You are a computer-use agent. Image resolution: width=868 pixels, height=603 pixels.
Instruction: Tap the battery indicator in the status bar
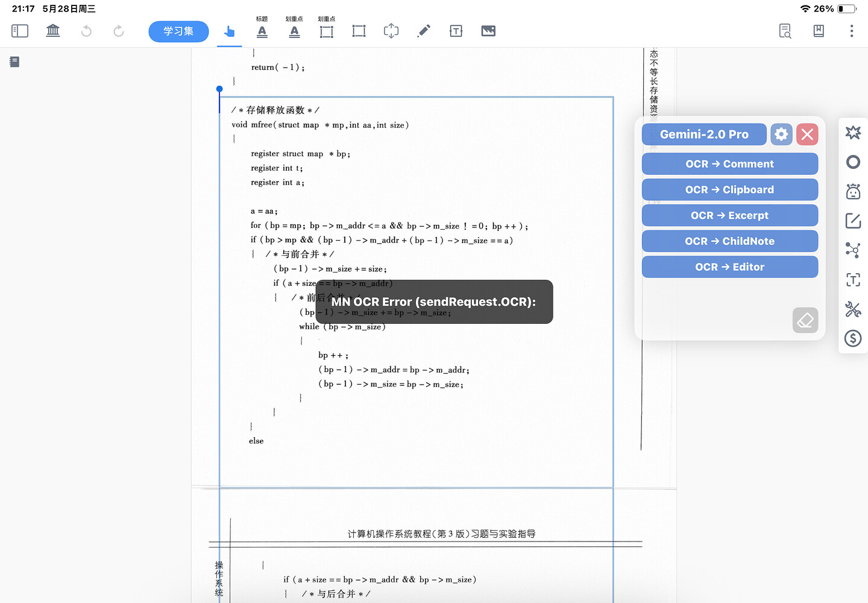point(847,8)
